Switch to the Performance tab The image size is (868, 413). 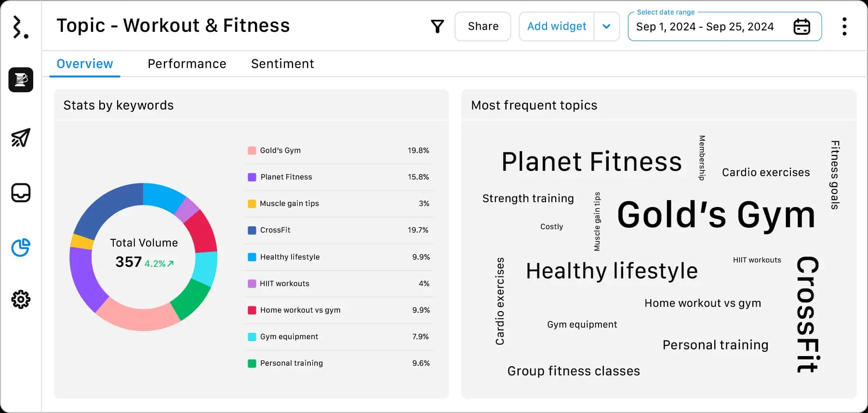pyautogui.click(x=187, y=63)
